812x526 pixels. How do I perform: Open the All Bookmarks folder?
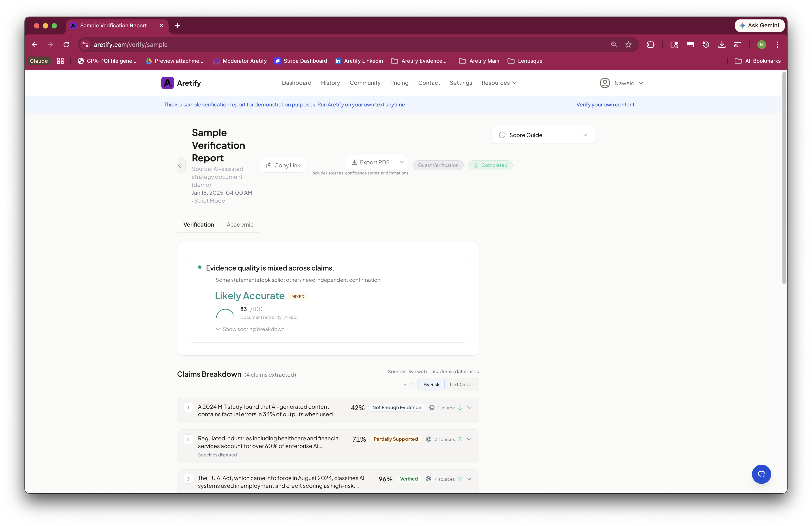[757, 61]
